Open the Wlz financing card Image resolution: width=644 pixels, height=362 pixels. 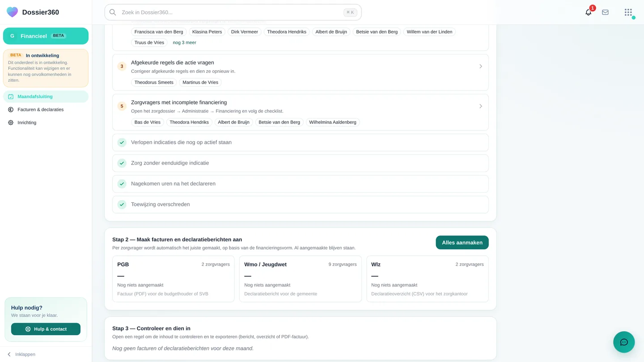428,279
